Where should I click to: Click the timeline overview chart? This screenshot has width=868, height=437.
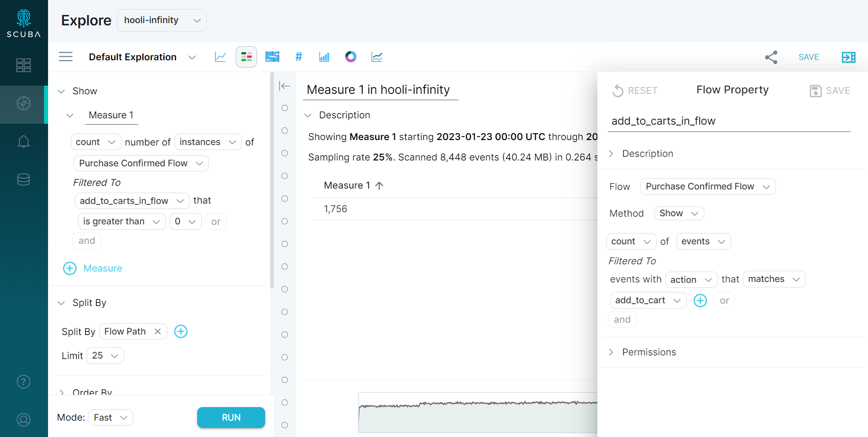[478, 413]
